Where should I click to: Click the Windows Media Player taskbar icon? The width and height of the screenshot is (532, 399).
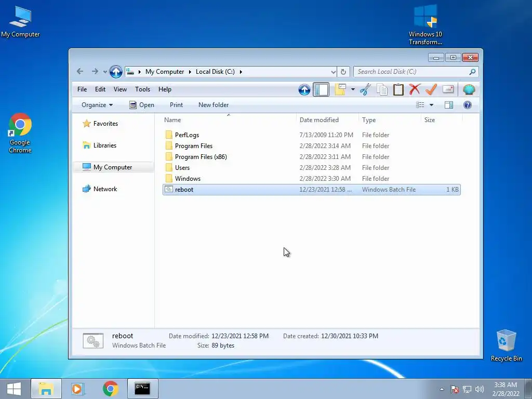tap(78, 389)
